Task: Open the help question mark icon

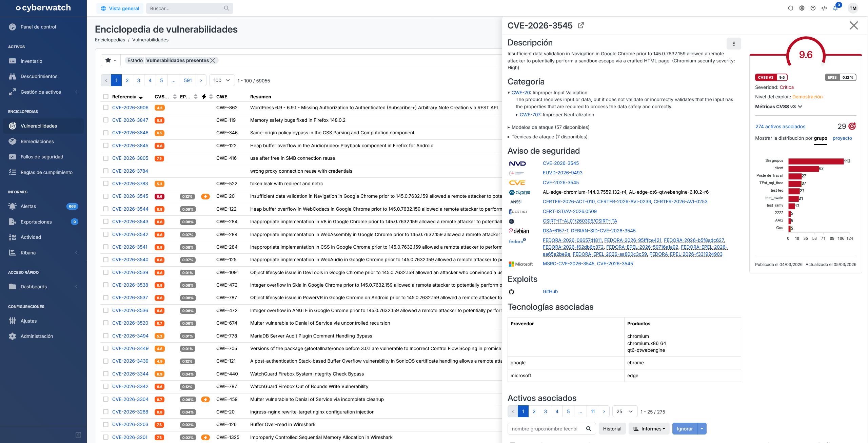Action: pyautogui.click(x=813, y=8)
